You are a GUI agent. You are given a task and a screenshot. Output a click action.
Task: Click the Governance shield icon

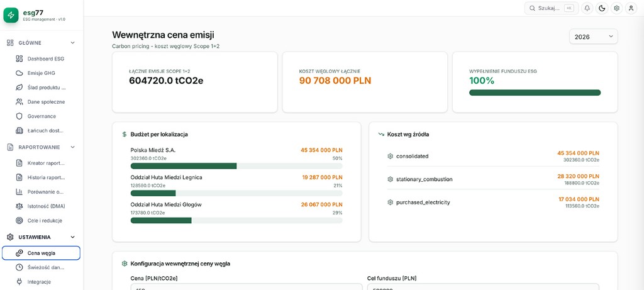19,116
